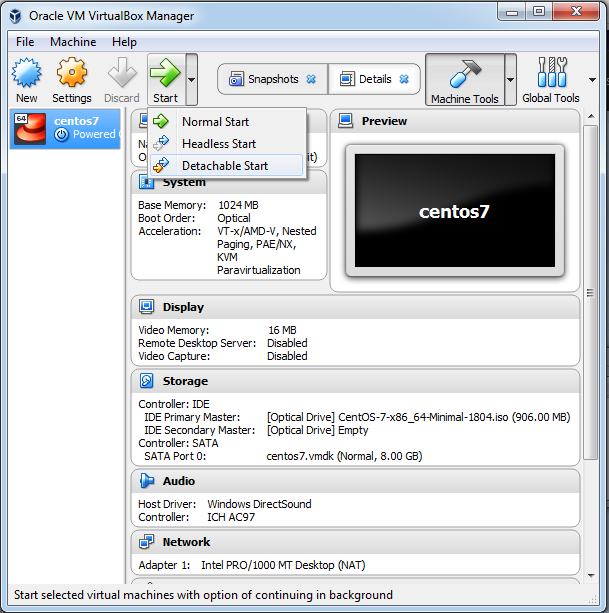Click the Powered Off state icon
The height and width of the screenshot is (613, 609).
pyautogui.click(x=61, y=135)
